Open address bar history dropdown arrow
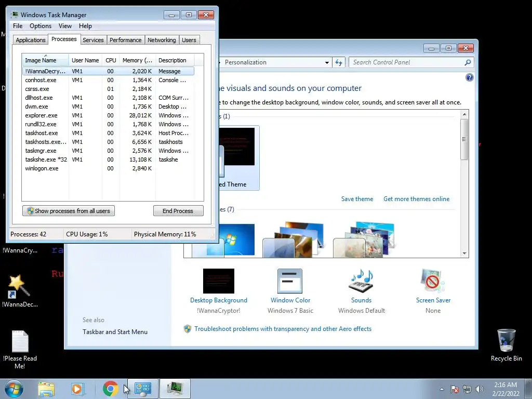The width and height of the screenshot is (532, 399). tap(327, 62)
